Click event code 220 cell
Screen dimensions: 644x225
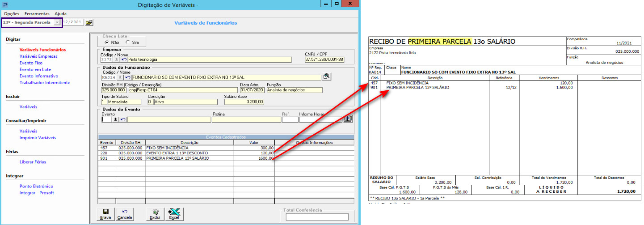click(107, 153)
